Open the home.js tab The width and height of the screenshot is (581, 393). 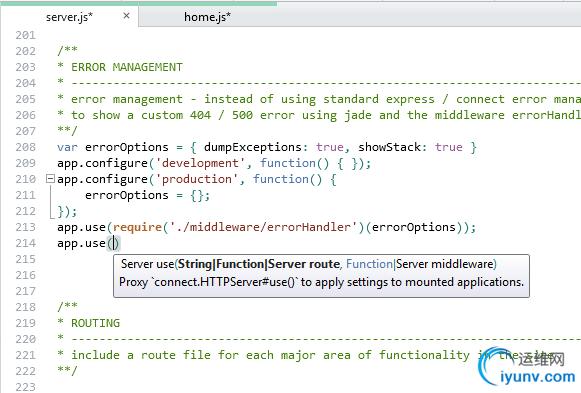tap(207, 17)
